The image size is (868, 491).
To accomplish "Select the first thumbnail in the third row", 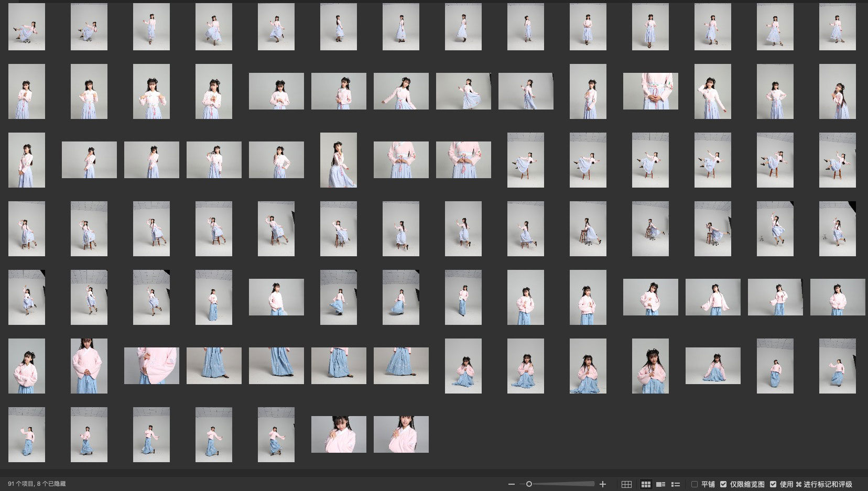I will click(27, 160).
